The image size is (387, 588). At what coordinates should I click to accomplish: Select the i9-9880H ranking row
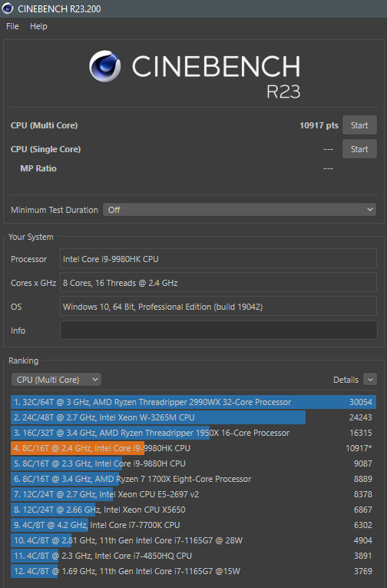(193, 463)
